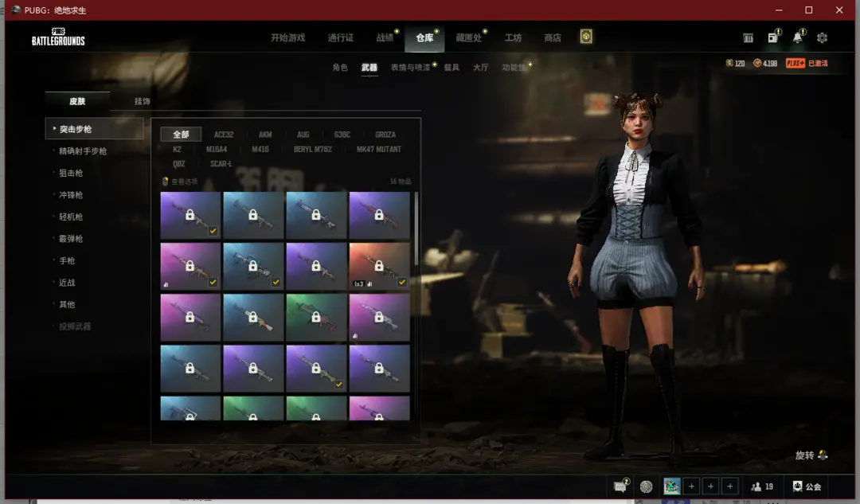
Task: Open the 工坊 workshop tab
Action: point(513,38)
